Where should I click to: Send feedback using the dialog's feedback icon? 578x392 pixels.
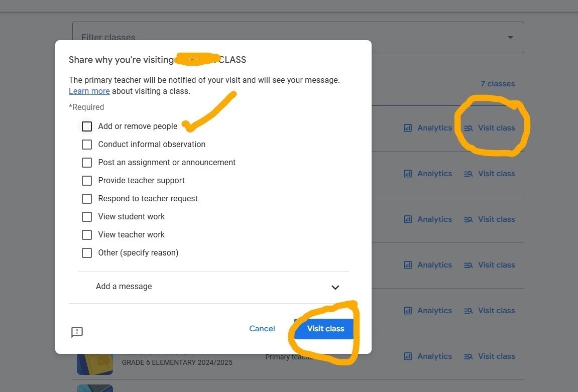point(77,332)
